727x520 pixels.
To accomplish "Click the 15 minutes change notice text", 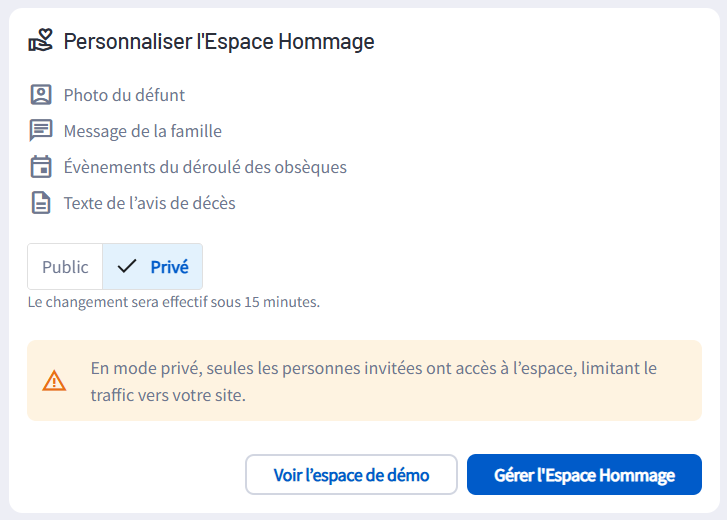I will pyautogui.click(x=173, y=301).
